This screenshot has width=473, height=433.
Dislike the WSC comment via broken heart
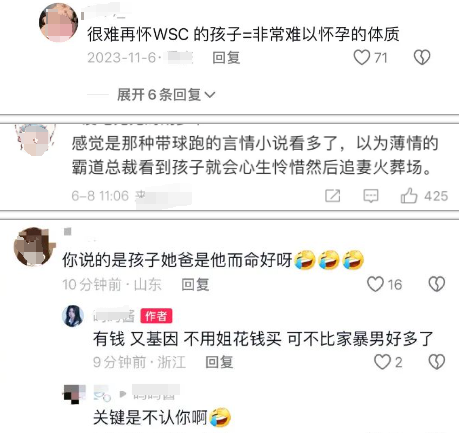click(422, 57)
